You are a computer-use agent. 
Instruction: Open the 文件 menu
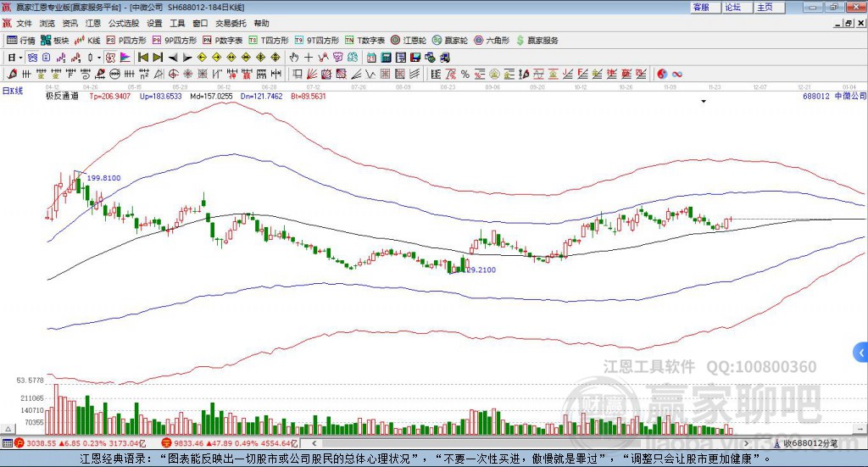[x=24, y=23]
